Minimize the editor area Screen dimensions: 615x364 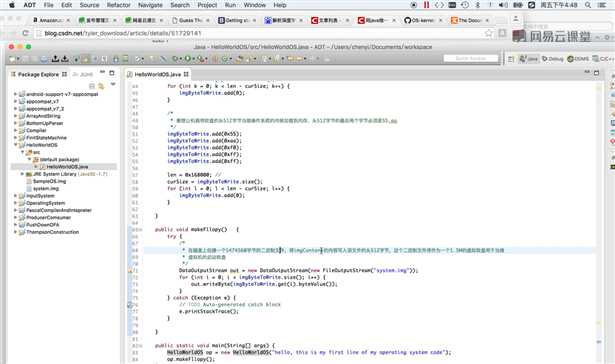[x=587, y=72]
